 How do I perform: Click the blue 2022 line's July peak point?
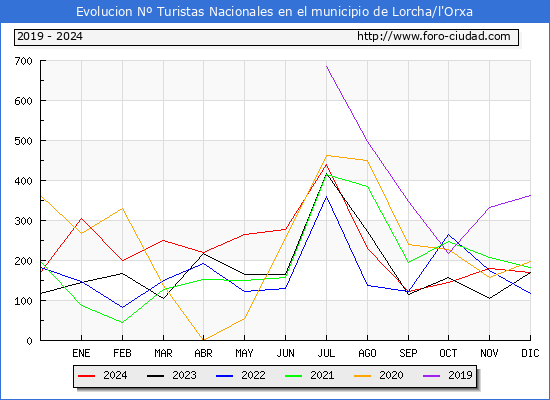click(327, 196)
